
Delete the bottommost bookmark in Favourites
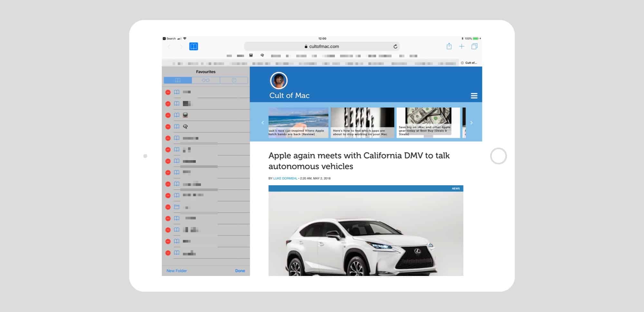click(x=168, y=253)
